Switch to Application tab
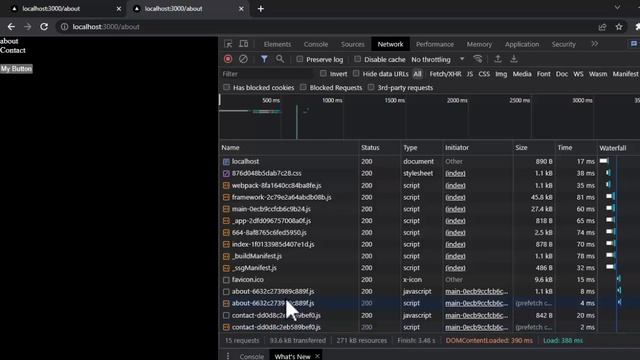The image size is (640, 360). pyautogui.click(x=522, y=44)
